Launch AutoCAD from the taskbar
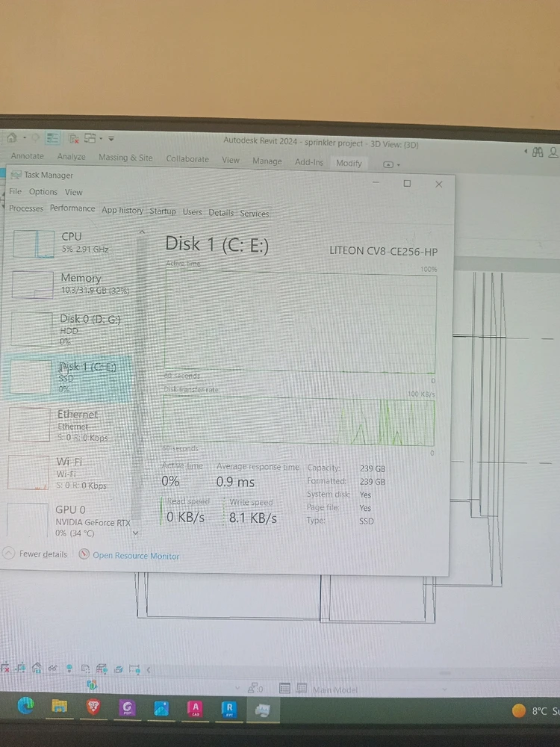 click(x=195, y=708)
